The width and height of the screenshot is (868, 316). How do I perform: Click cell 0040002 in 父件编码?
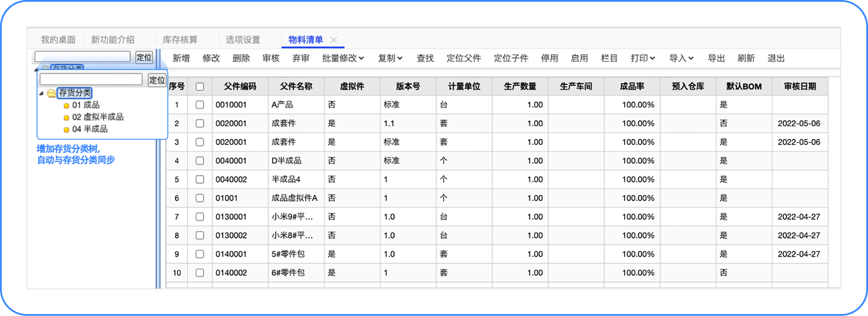[240, 180]
